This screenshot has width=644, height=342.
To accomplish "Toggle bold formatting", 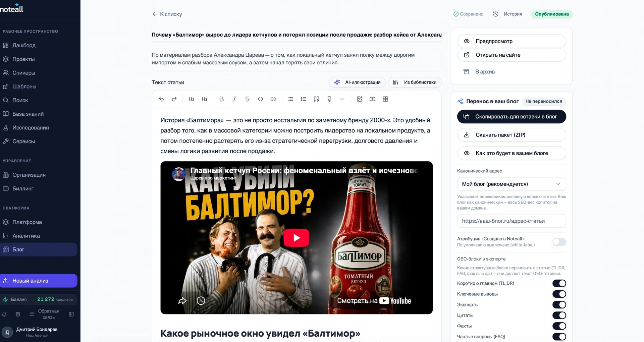I will (x=221, y=99).
